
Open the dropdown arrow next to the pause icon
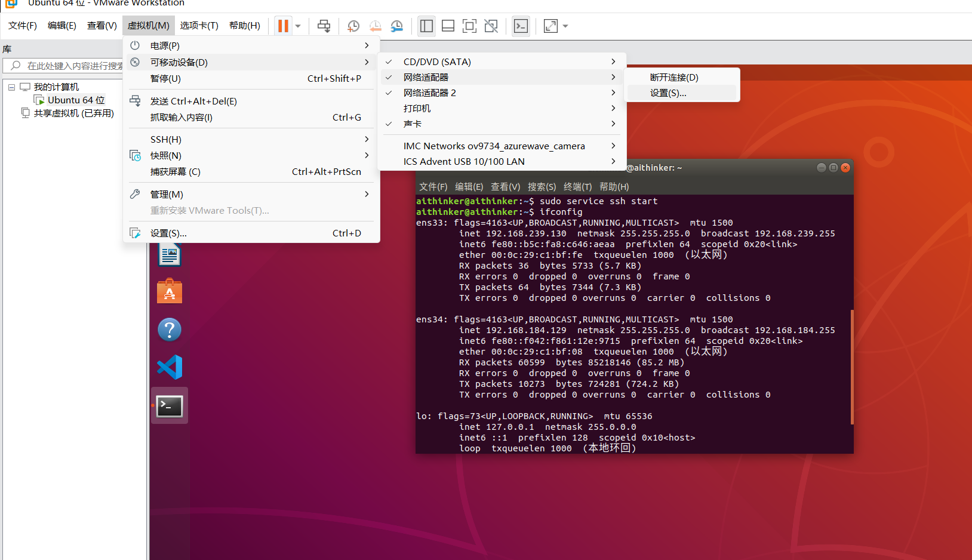pos(298,26)
